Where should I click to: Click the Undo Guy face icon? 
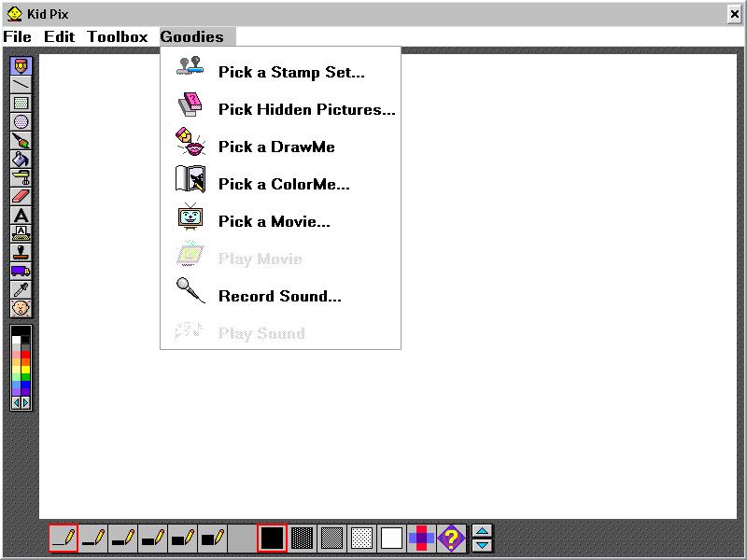coord(21,308)
